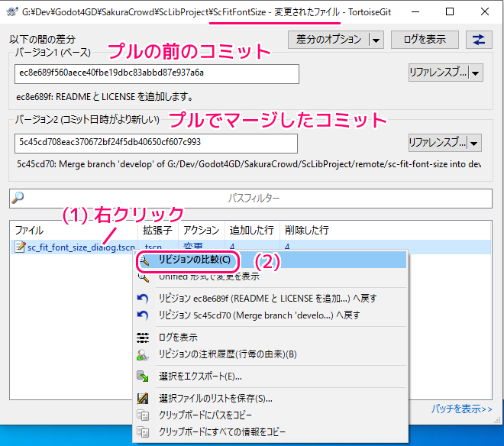Open the パッチを表示>> link

[461, 409]
